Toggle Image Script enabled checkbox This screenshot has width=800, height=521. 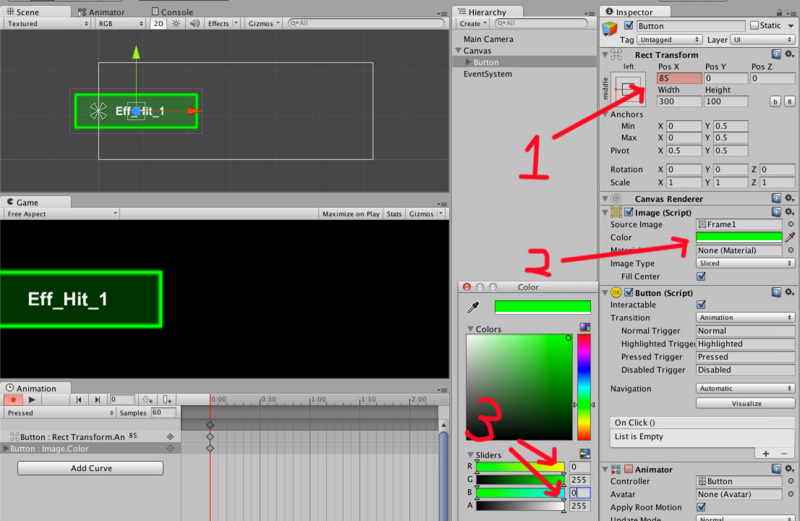[629, 212]
